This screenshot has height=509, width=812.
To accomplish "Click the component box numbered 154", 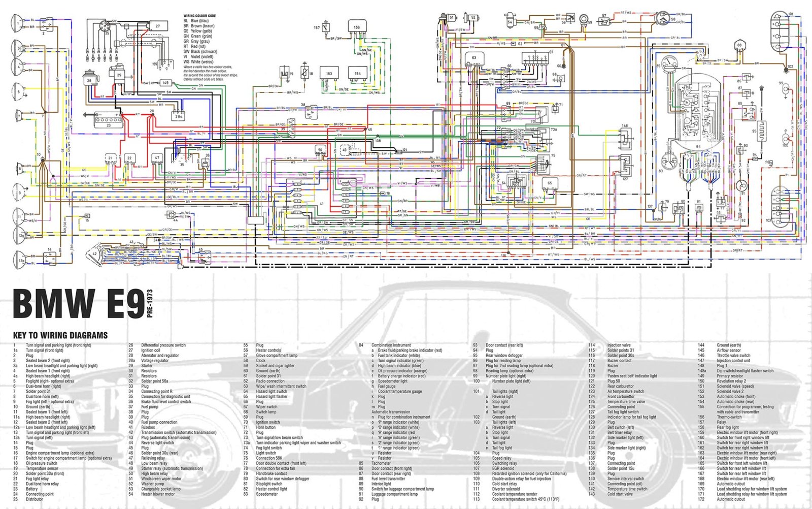I will (x=357, y=74).
